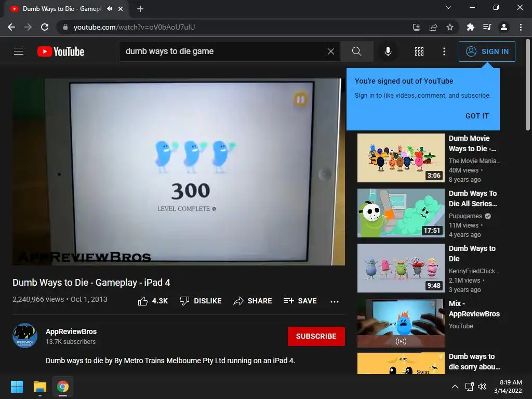Click the video description text
The height and width of the screenshot is (399, 532).
(170, 361)
